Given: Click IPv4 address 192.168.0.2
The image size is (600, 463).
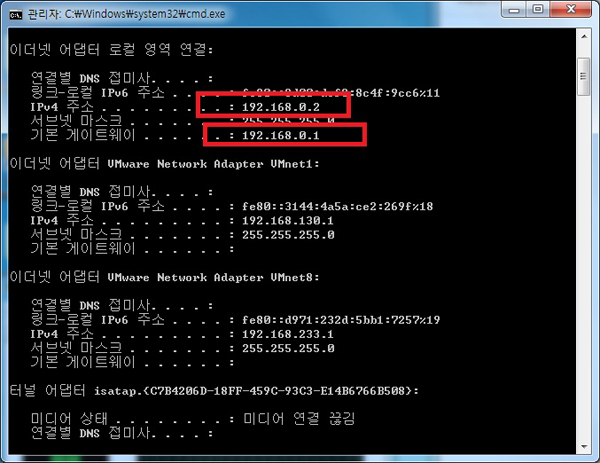Looking at the screenshot, I should (x=281, y=107).
